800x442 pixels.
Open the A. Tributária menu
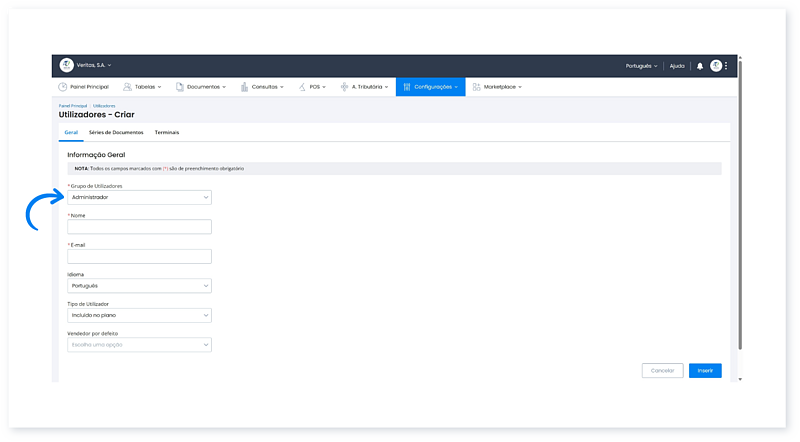tap(364, 87)
